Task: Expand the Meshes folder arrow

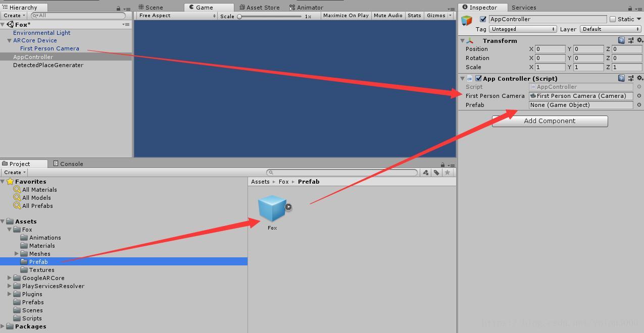Action: 17,254
